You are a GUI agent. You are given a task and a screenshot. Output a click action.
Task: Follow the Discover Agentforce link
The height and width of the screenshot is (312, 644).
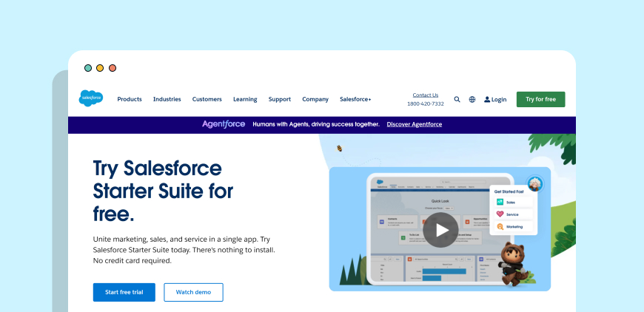coord(415,124)
